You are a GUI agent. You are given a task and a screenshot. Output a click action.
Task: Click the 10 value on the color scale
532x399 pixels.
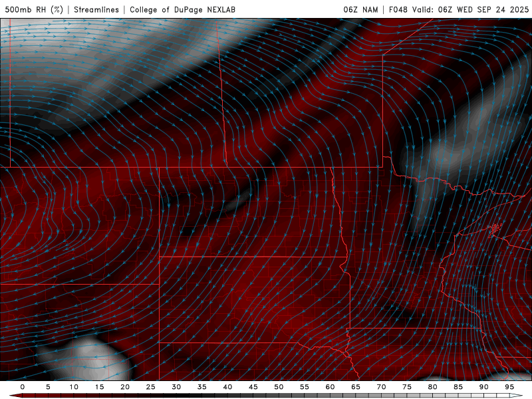74,387
